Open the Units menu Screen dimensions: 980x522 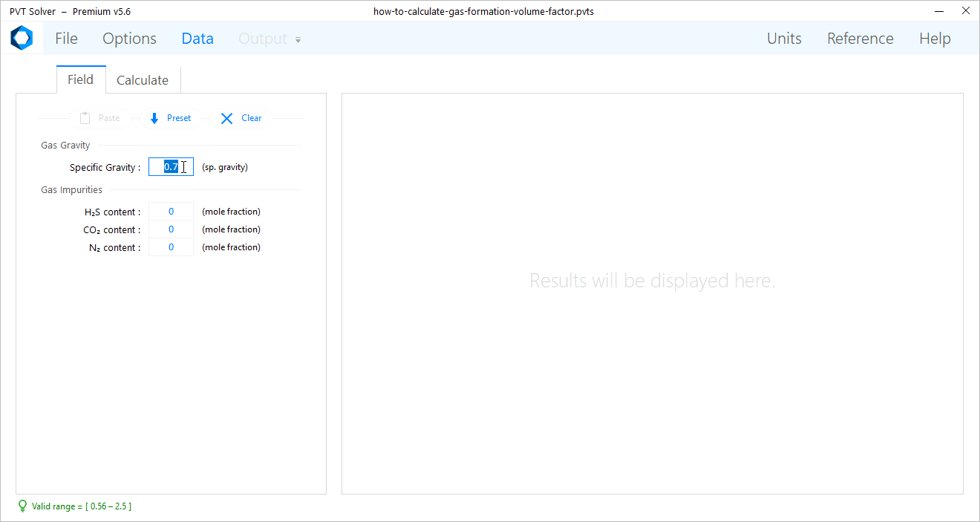[x=784, y=39]
